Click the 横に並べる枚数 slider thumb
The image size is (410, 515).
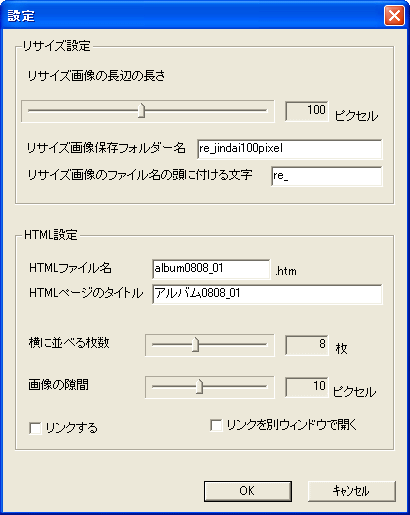click(196, 345)
